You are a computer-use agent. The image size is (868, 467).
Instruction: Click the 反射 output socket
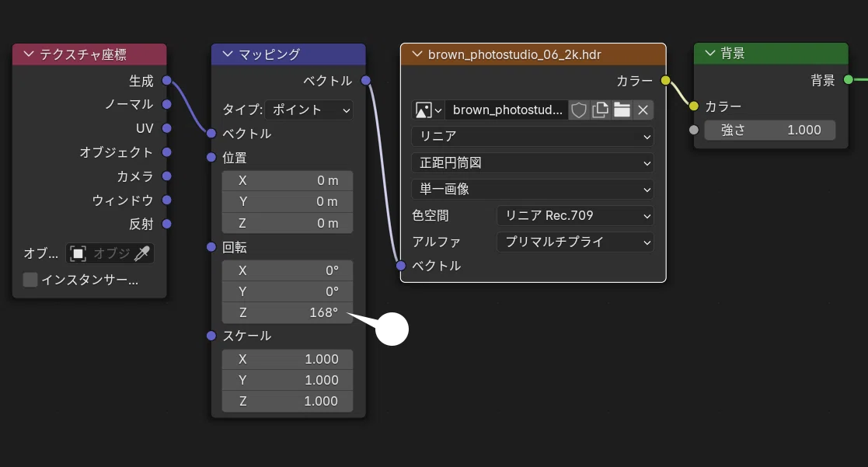pyautogui.click(x=166, y=224)
